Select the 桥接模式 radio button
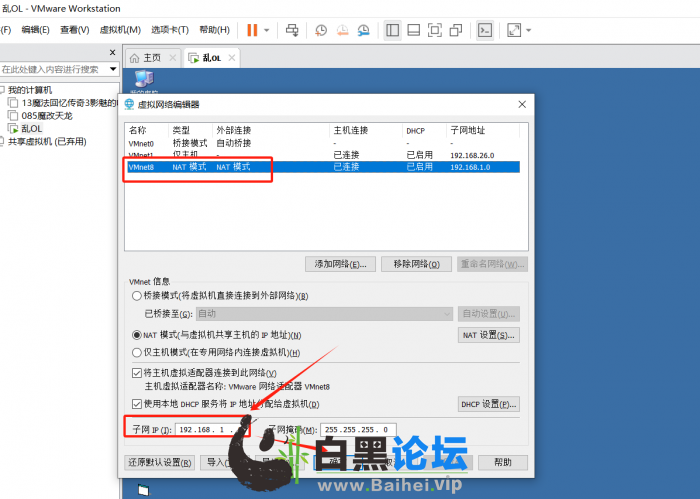The image size is (700, 499). pos(137,296)
